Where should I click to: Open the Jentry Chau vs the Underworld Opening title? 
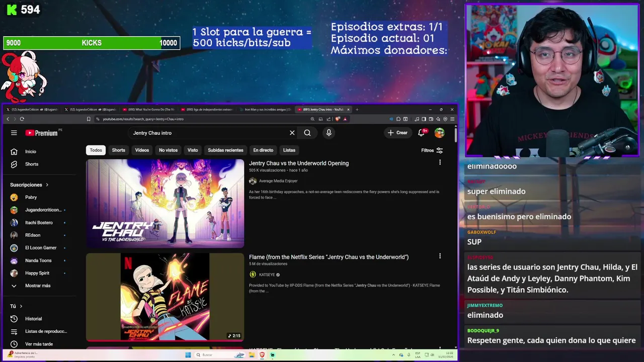pos(299,163)
